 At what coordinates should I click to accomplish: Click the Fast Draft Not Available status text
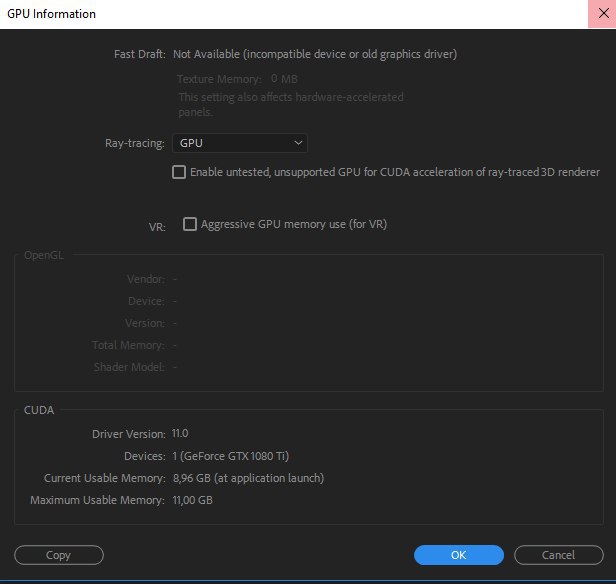click(315, 54)
